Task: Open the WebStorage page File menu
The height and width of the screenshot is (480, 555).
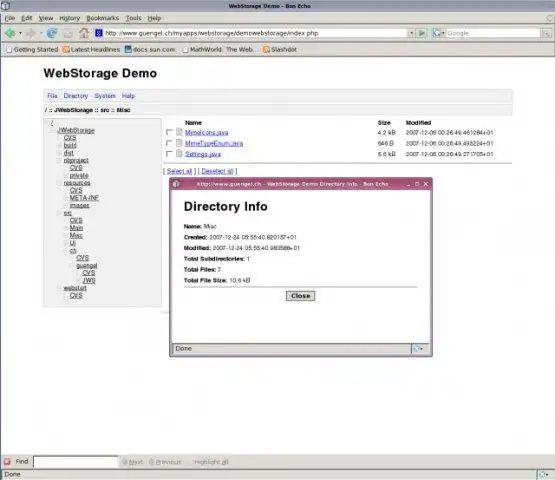Action: 52,96
